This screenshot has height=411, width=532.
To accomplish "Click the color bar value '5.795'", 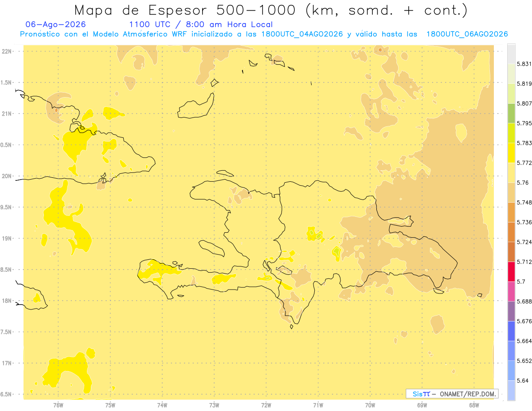I will [x=524, y=123].
